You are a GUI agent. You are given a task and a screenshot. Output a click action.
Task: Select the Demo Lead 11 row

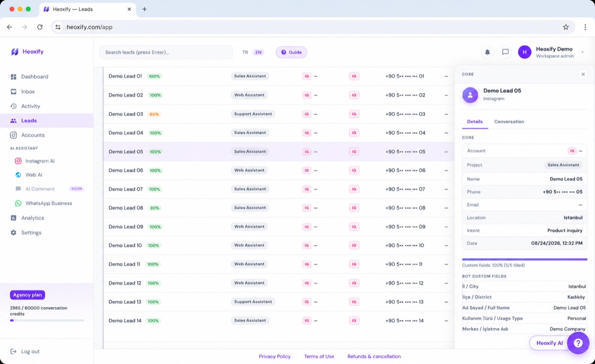279,264
